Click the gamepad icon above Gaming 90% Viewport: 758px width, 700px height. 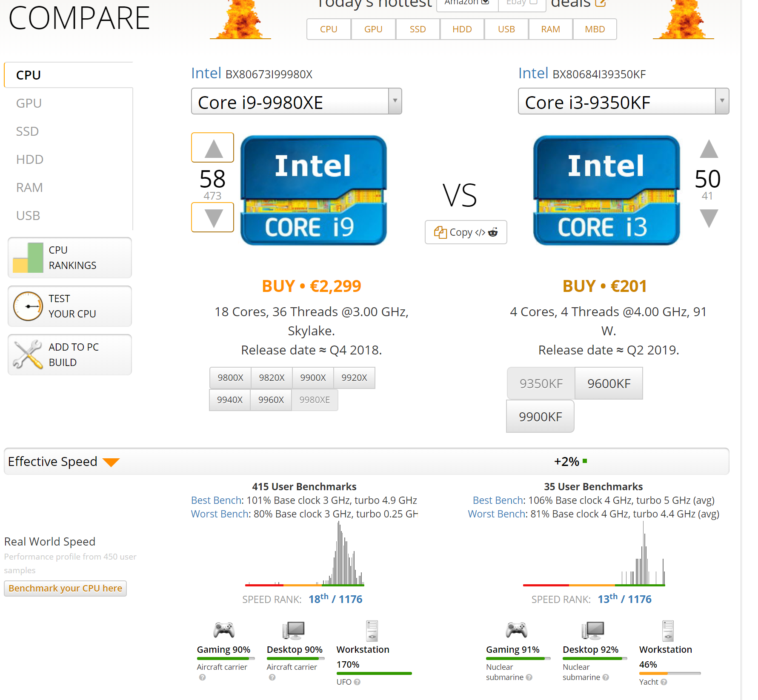tap(224, 630)
